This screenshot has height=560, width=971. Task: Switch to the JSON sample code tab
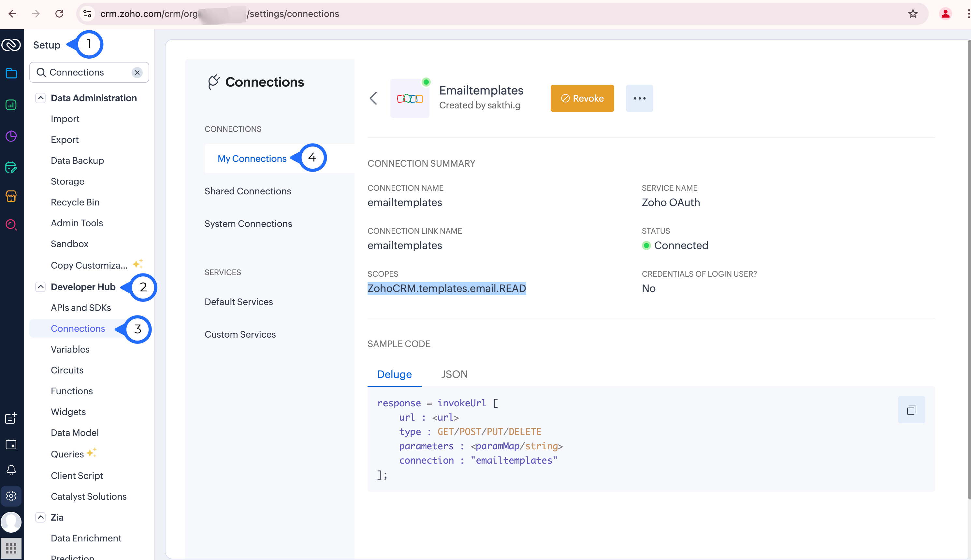454,374
